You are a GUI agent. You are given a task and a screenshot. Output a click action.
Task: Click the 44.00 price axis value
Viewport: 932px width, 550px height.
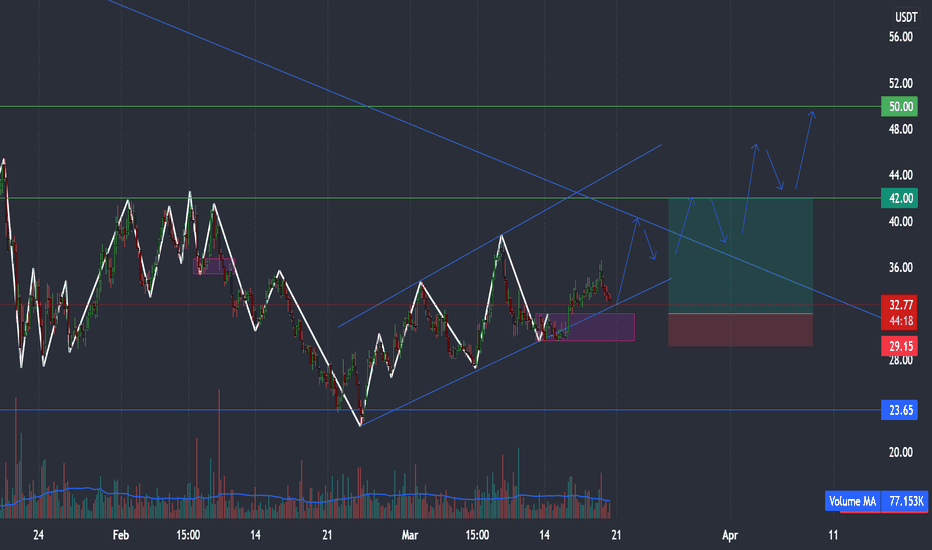tap(900, 175)
